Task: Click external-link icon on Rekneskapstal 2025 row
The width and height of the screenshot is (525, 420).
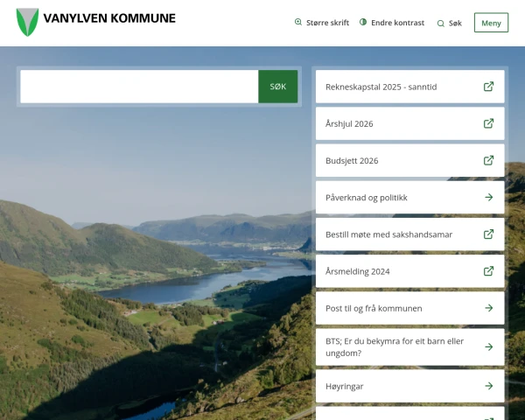Action: (x=488, y=87)
